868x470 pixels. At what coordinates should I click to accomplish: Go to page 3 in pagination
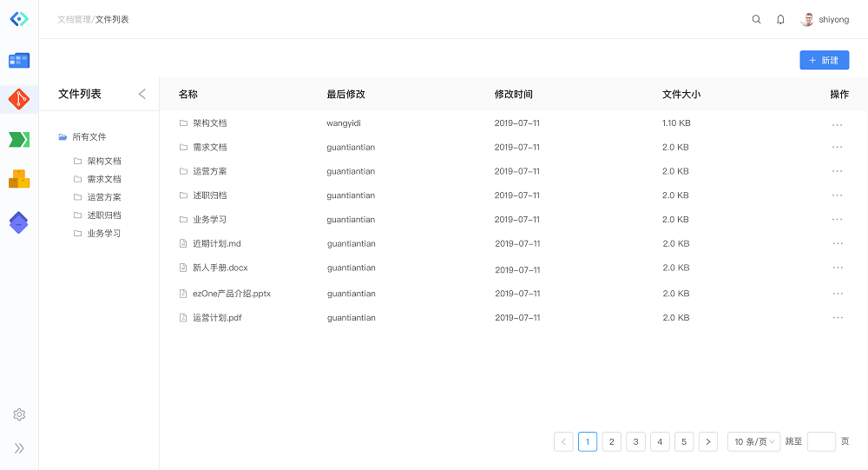pos(635,441)
